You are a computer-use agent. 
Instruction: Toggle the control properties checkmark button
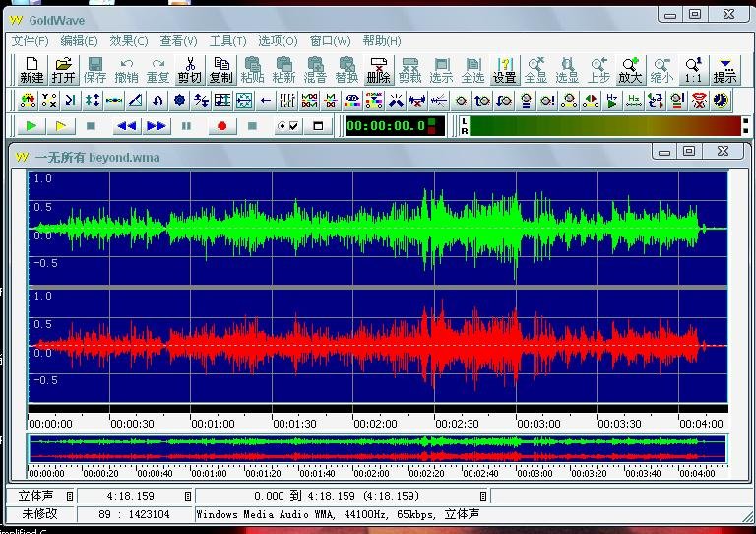pyautogui.click(x=288, y=126)
